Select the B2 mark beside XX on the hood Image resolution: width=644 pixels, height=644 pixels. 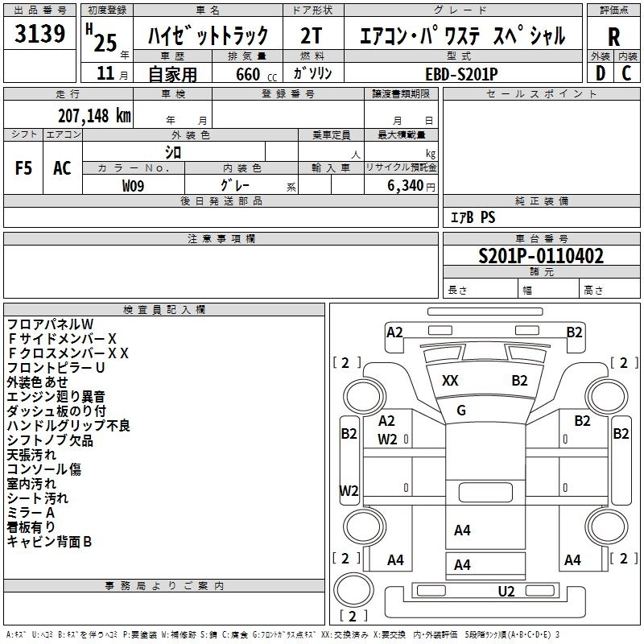point(519,381)
